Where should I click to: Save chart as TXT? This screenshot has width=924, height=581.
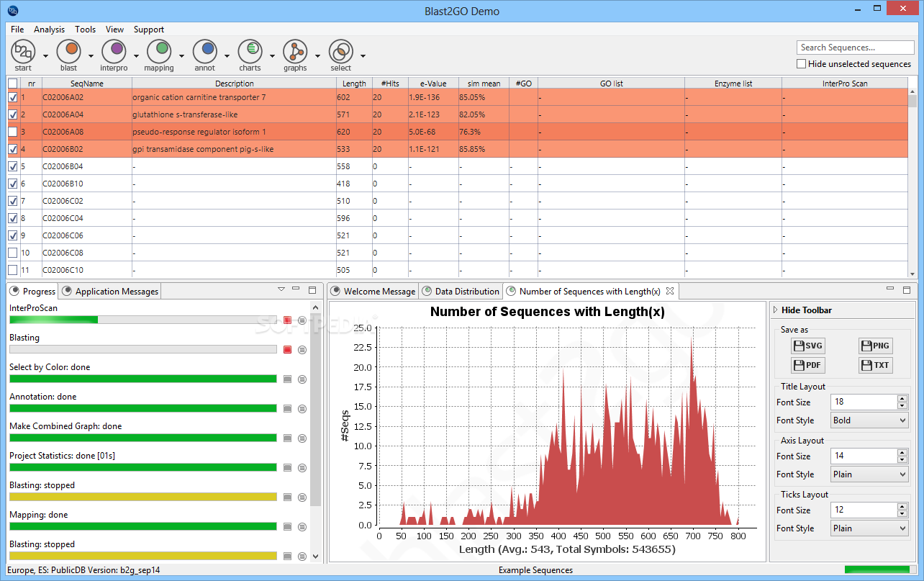(x=875, y=365)
